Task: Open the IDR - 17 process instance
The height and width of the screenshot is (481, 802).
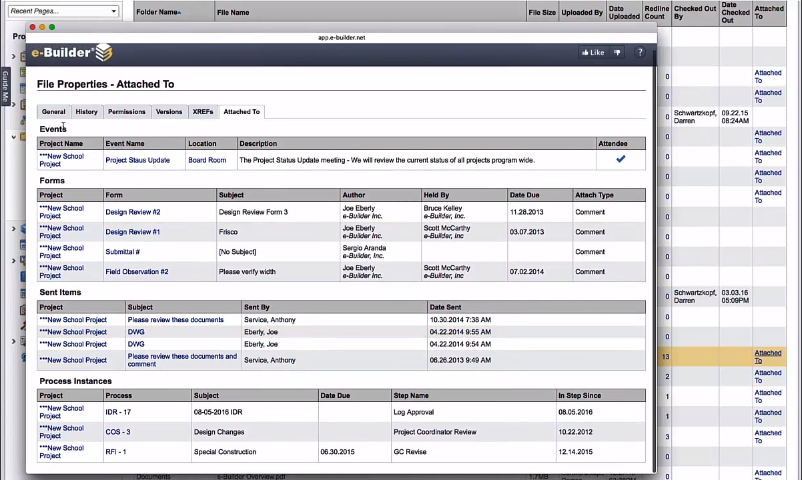Action: pos(118,412)
